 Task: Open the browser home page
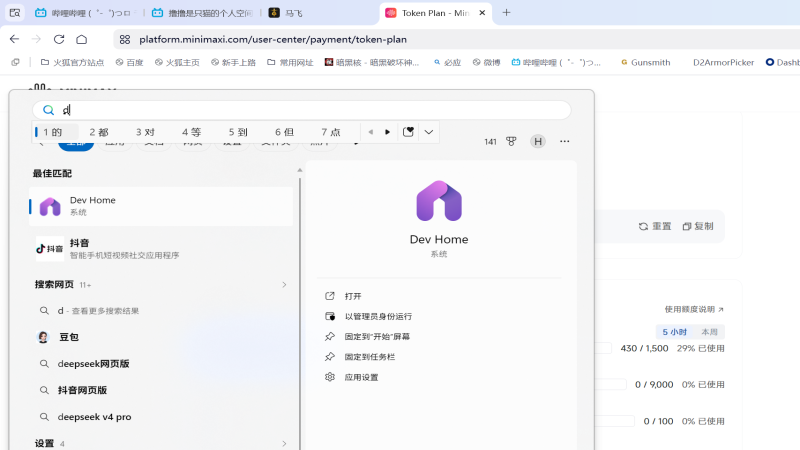tap(82, 39)
